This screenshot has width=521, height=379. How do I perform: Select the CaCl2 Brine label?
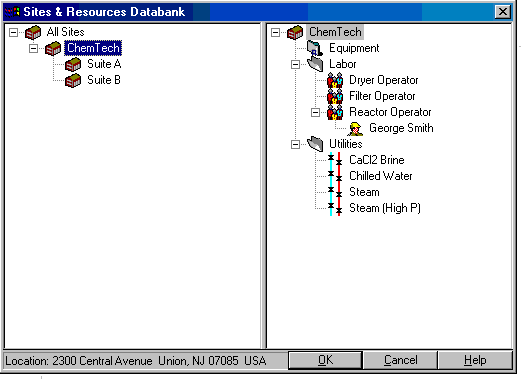pos(377,160)
